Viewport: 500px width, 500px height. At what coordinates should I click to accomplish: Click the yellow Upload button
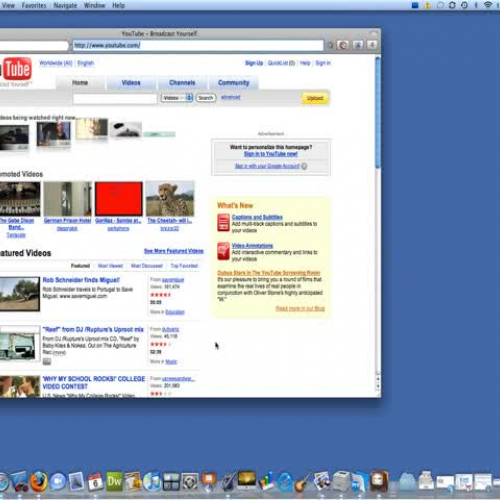(x=315, y=98)
